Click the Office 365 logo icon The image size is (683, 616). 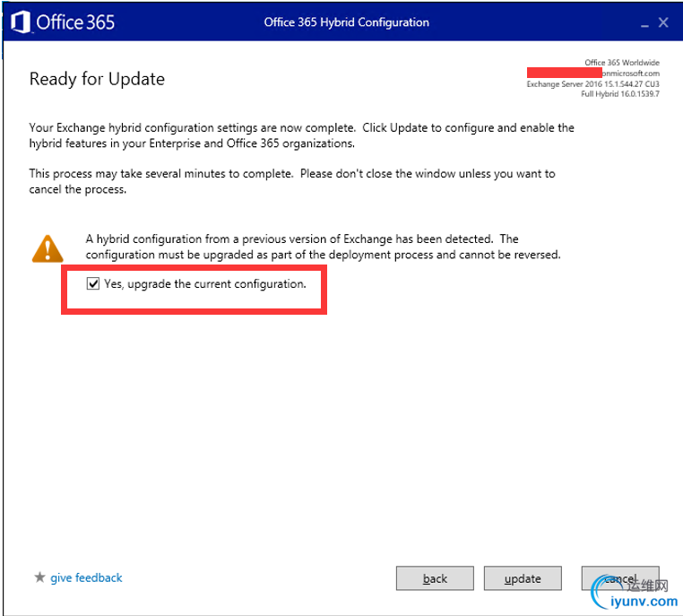pyautogui.click(x=21, y=22)
